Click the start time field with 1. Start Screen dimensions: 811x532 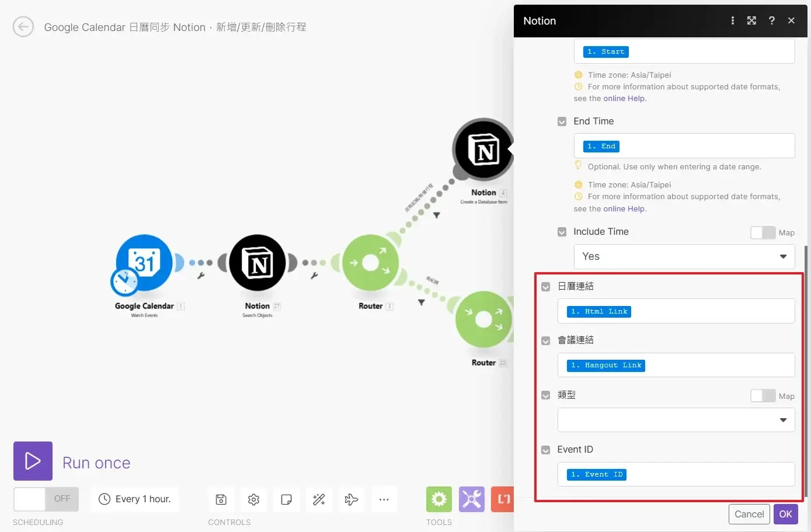684,51
